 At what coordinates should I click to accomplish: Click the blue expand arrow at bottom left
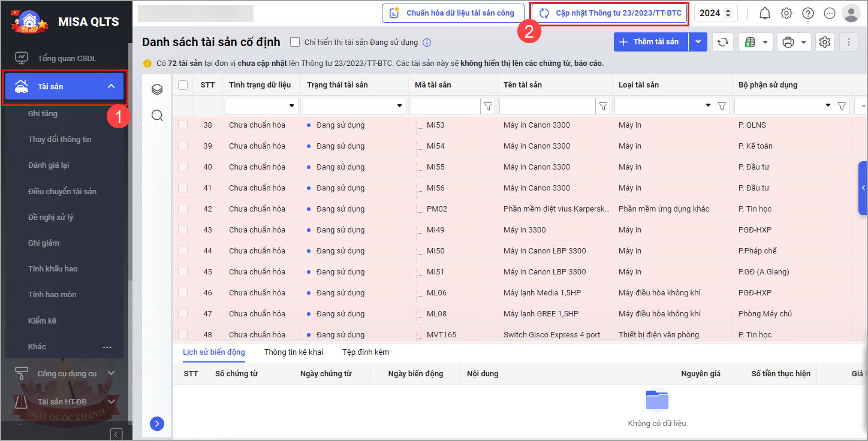click(156, 424)
